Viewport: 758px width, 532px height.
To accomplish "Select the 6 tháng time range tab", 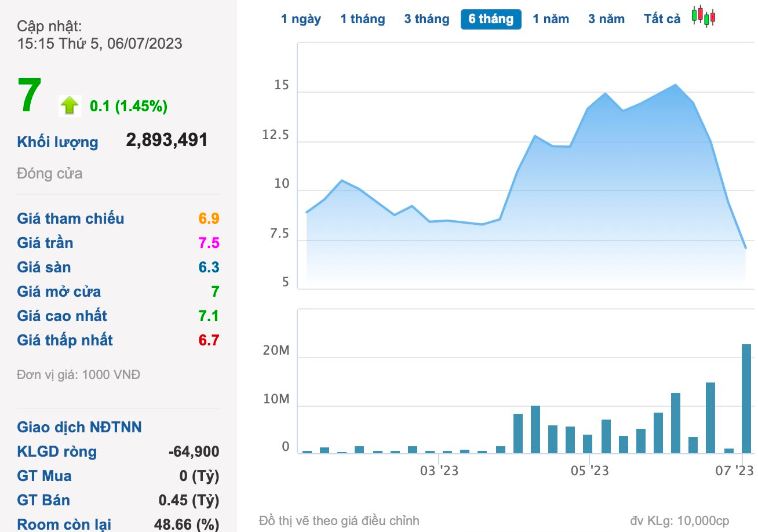I will (491, 19).
